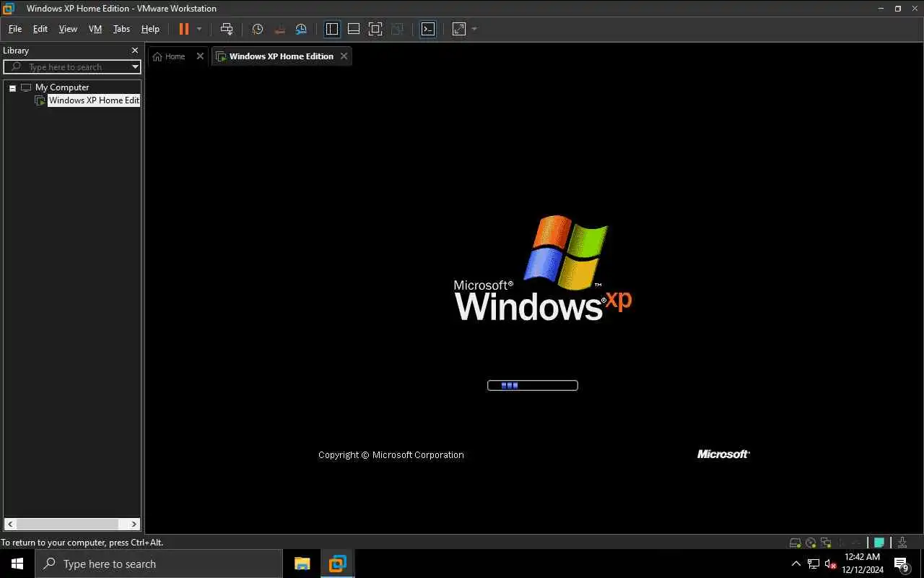924x578 pixels.
Task: Close the Home tab
Action: point(200,56)
